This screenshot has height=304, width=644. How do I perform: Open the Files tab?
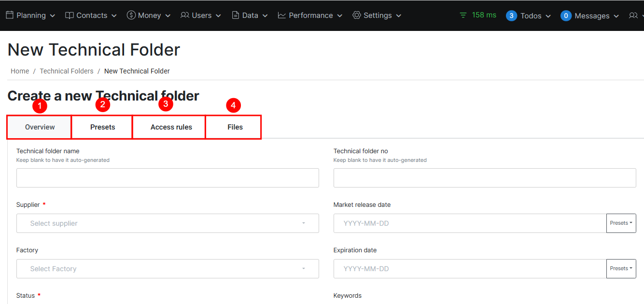[x=235, y=127]
